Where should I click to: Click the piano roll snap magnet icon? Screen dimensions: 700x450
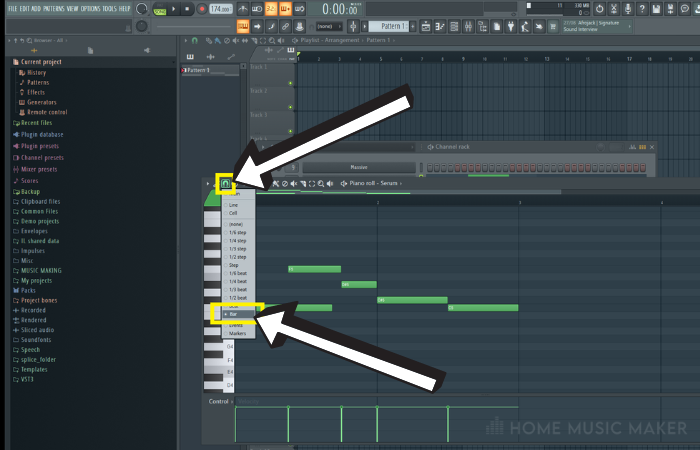pos(225,183)
